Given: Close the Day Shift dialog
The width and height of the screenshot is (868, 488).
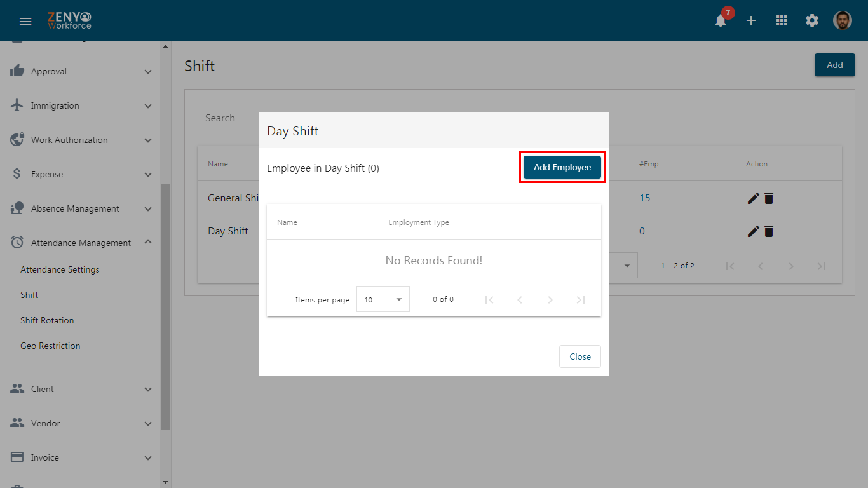Looking at the screenshot, I should tap(580, 356).
